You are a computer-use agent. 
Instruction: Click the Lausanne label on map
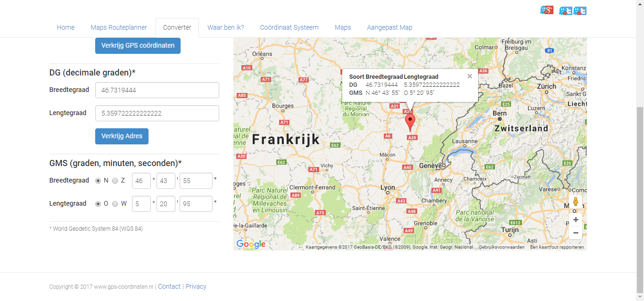(x=465, y=142)
